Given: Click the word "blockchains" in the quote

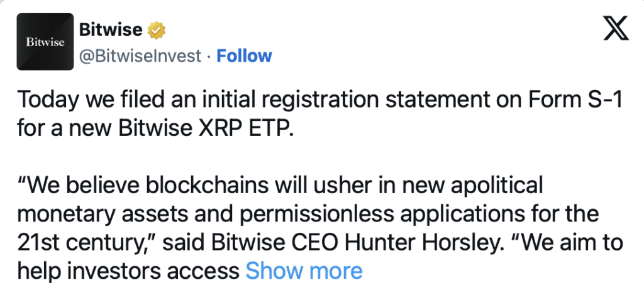Looking at the screenshot, I should click(208, 186).
